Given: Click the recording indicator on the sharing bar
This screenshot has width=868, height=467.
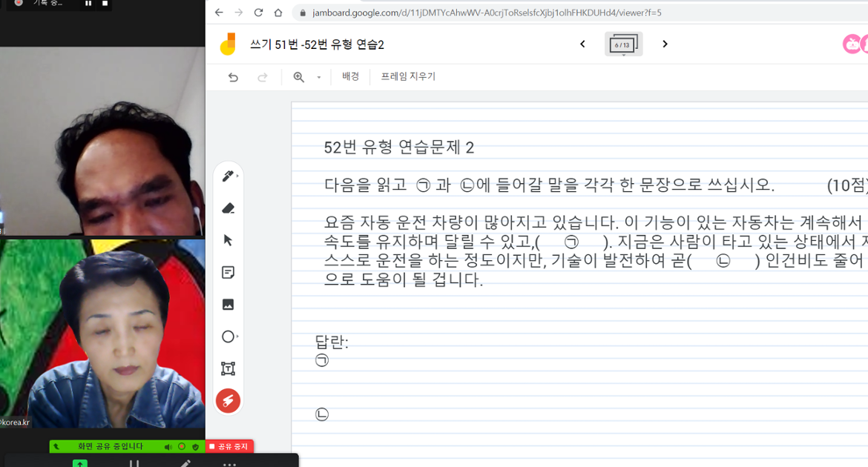Looking at the screenshot, I should coord(182,446).
